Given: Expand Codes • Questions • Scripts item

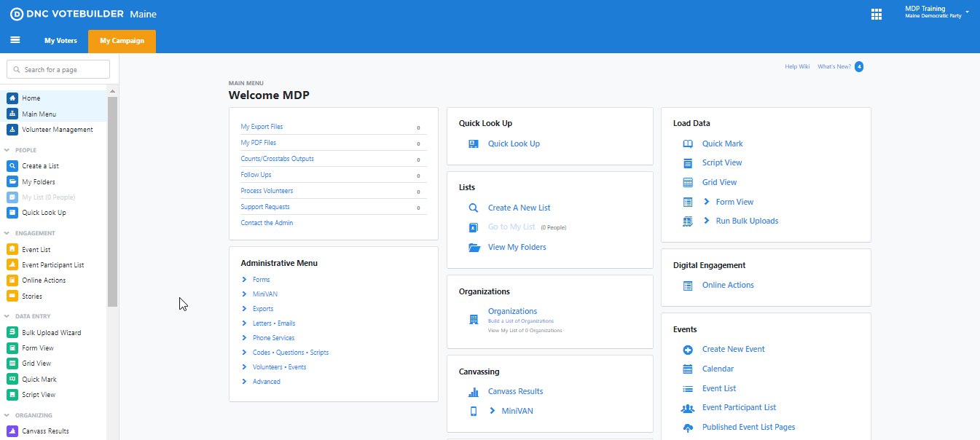Looking at the screenshot, I should click(x=244, y=353).
